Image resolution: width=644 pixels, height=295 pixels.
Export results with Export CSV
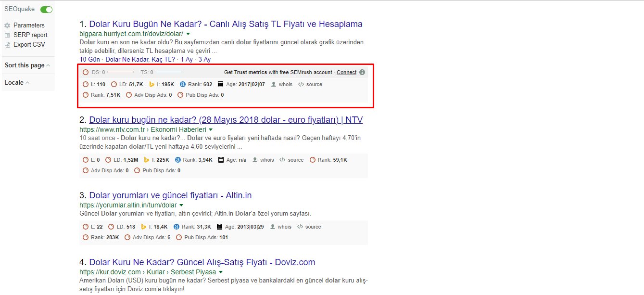click(29, 45)
